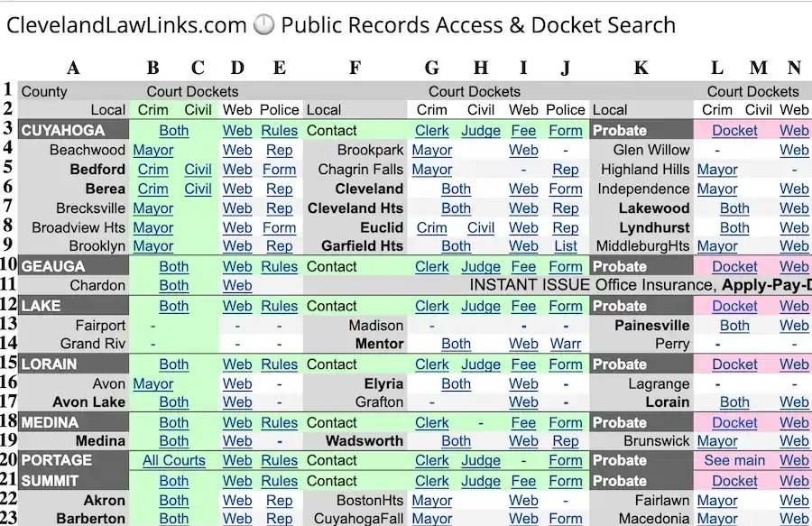Open the Mentor Warr police link
The width and height of the screenshot is (812, 526).
click(x=566, y=344)
